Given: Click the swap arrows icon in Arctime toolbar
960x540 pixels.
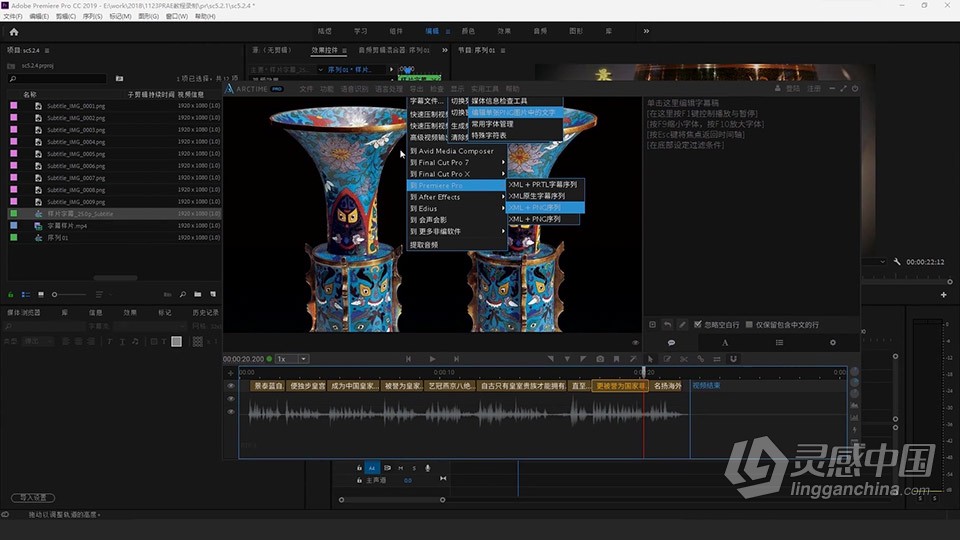Looking at the screenshot, I should tap(717, 359).
